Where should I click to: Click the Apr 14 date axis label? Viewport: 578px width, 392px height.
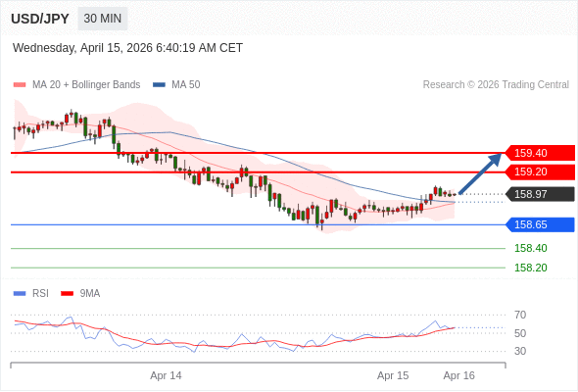pos(166,375)
